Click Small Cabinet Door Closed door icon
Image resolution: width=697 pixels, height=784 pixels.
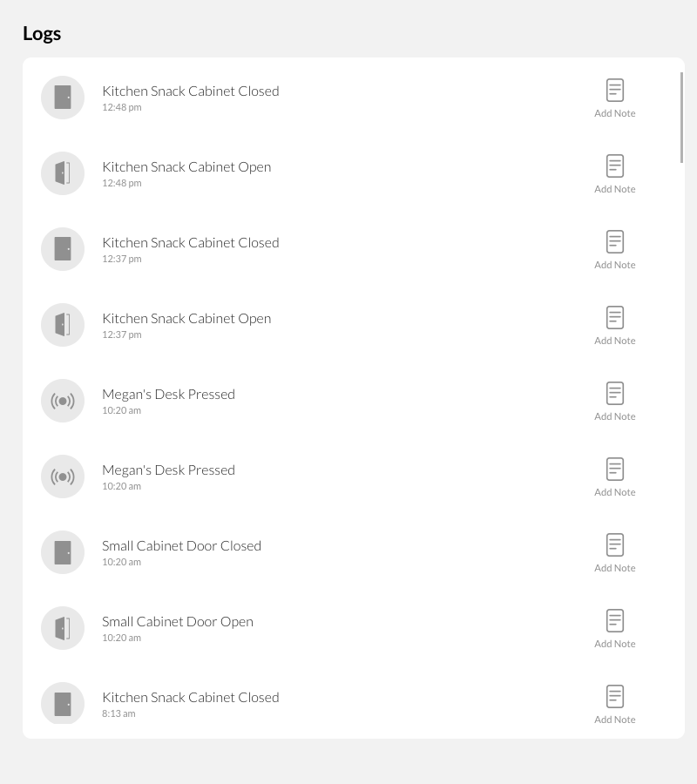63,552
